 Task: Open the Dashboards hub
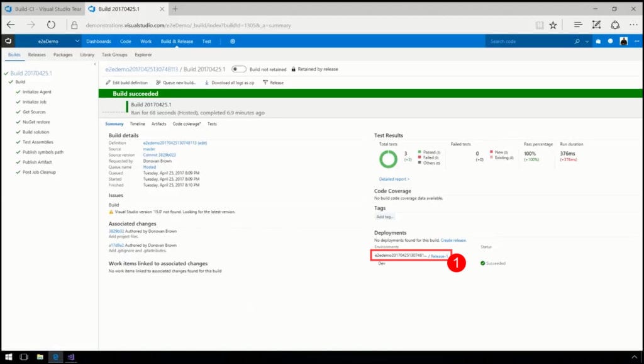pos(99,41)
